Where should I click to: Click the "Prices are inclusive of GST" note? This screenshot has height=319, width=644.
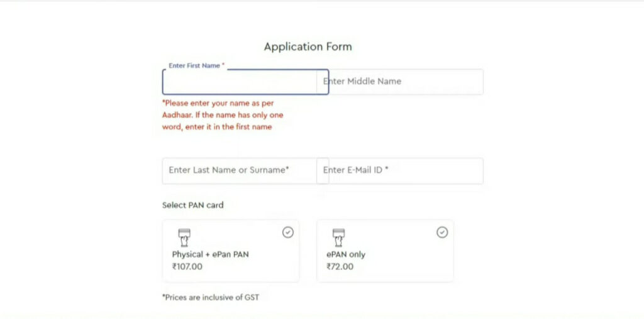[x=211, y=297]
